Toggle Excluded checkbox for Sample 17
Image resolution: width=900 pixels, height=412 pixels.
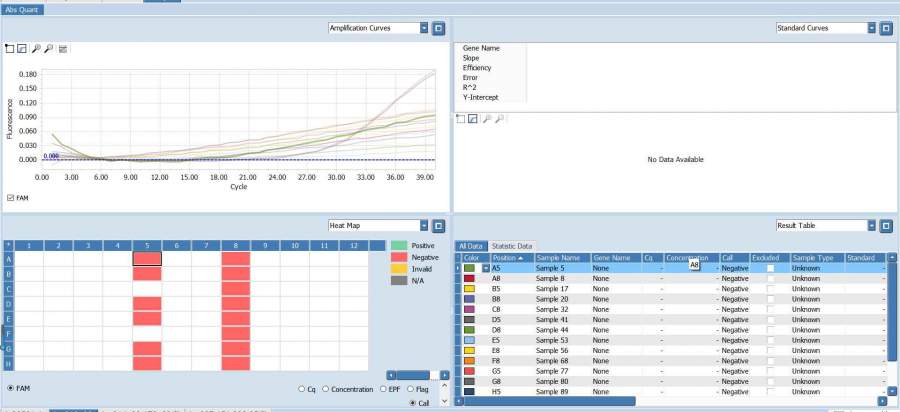click(x=770, y=289)
